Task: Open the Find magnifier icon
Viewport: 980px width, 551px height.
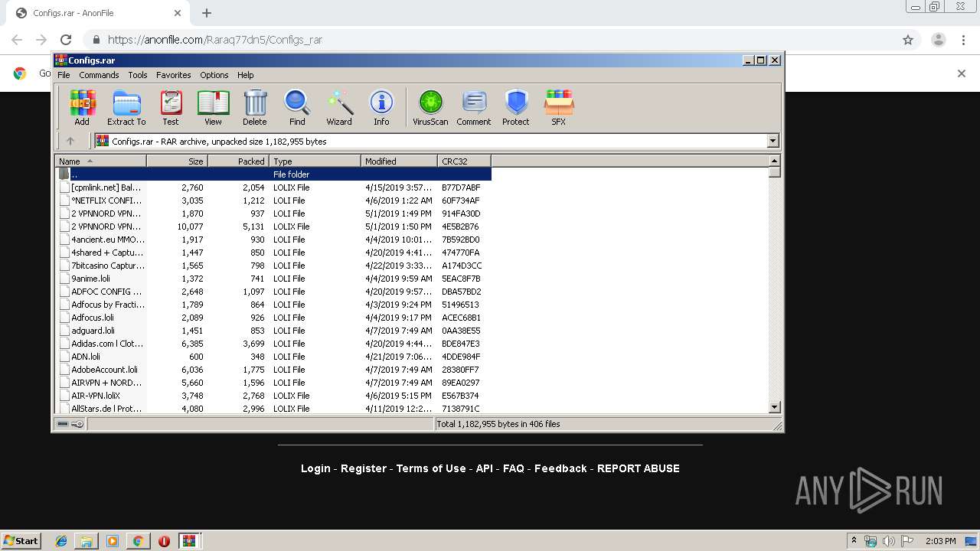Action: [297, 107]
